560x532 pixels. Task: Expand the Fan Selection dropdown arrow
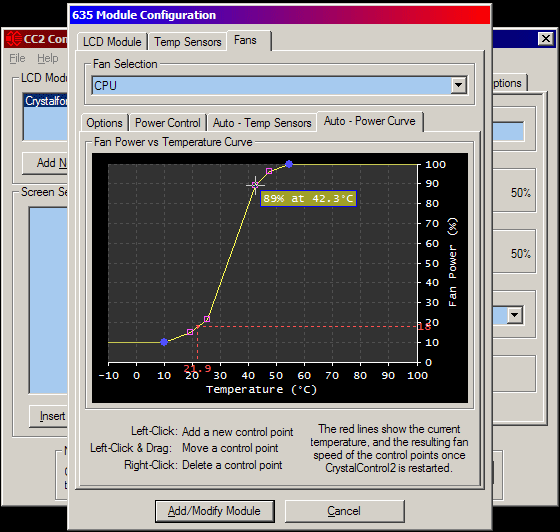pyautogui.click(x=458, y=85)
